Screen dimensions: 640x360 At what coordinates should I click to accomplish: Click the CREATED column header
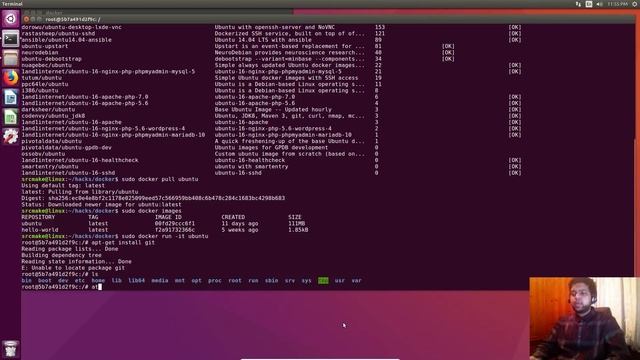(233, 217)
